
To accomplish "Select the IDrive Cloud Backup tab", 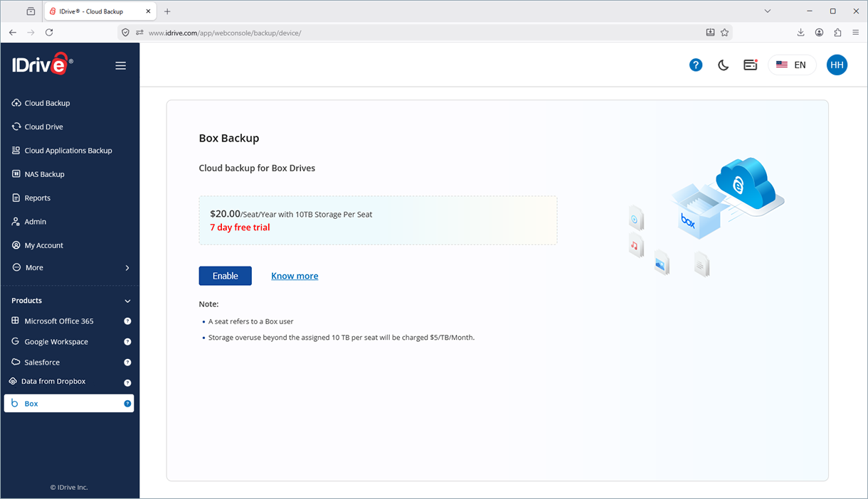I will (x=100, y=11).
